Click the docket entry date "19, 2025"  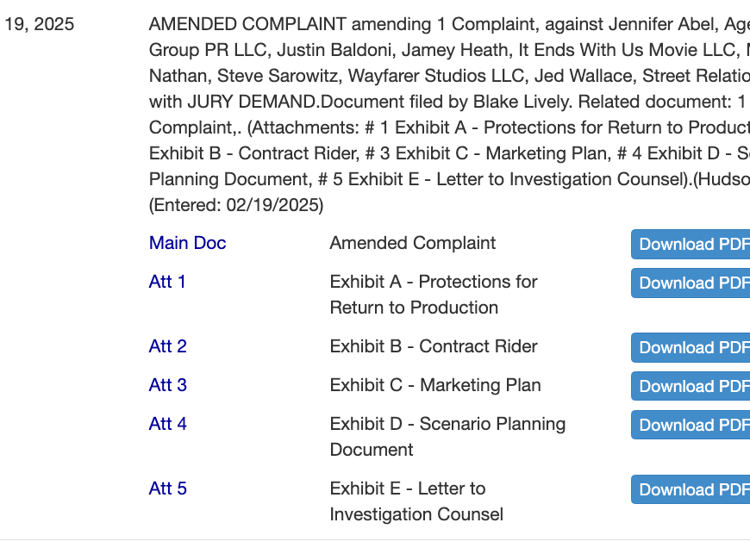39,24
